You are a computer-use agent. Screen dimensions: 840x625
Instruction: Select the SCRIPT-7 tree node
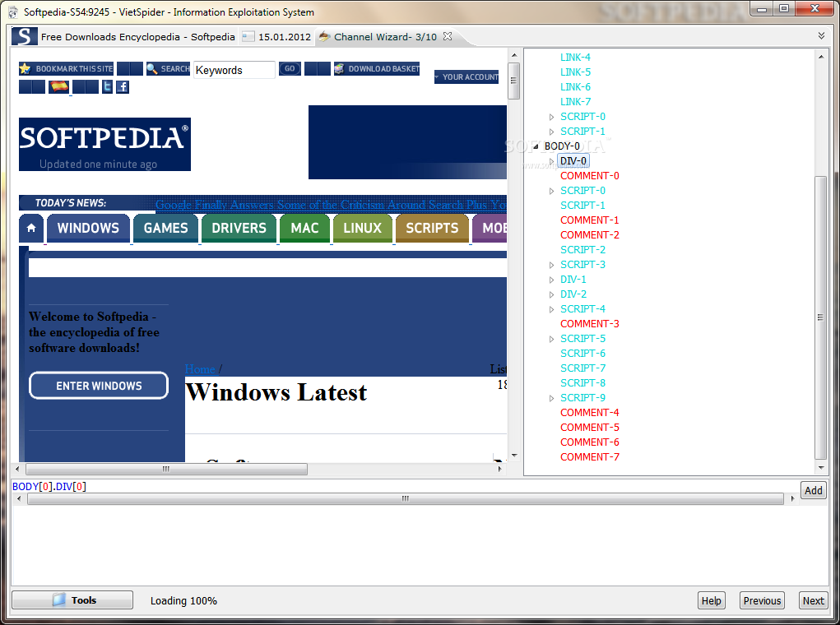[582, 368]
